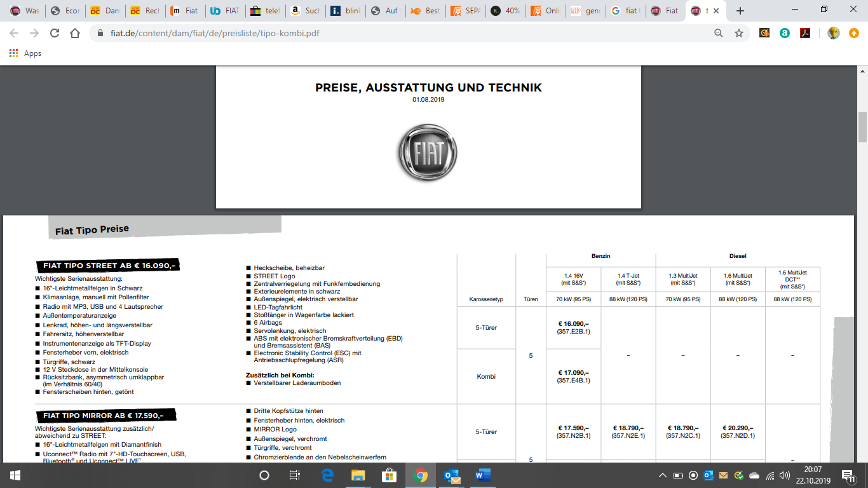Expand hidden system tray icons chevron
The height and width of the screenshot is (488, 868).
click(x=663, y=475)
